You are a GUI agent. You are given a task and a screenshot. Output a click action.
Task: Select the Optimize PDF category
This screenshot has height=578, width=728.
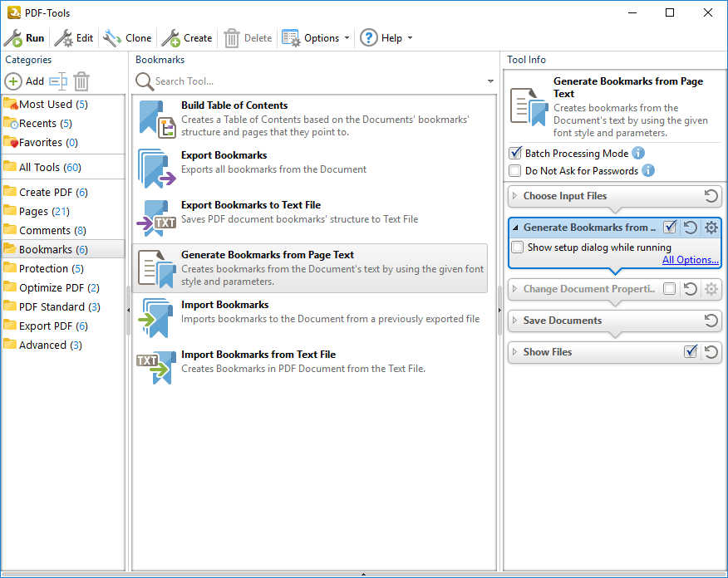coord(63,287)
